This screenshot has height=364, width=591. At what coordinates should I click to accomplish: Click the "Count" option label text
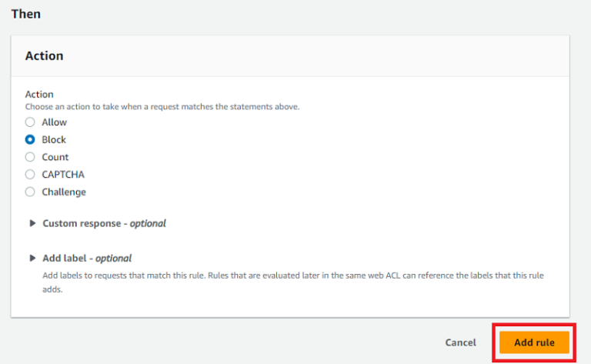click(x=55, y=157)
